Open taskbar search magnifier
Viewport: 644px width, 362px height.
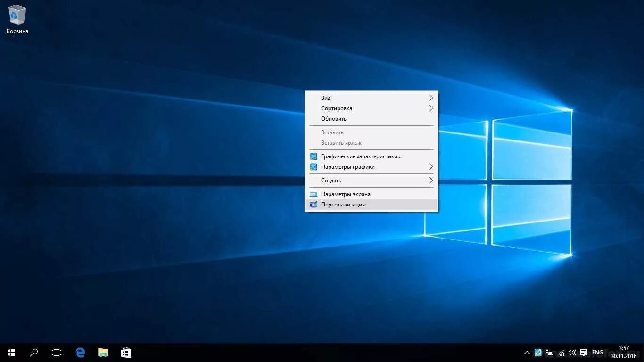(x=34, y=353)
